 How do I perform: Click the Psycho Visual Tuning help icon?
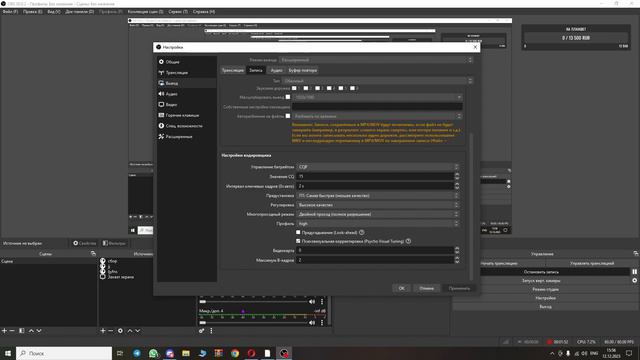[408, 241]
